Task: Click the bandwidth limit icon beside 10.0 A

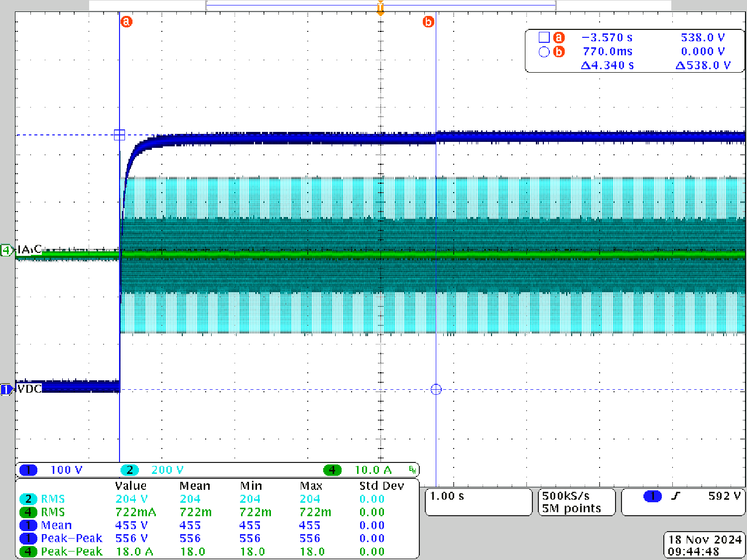Action: pos(412,469)
